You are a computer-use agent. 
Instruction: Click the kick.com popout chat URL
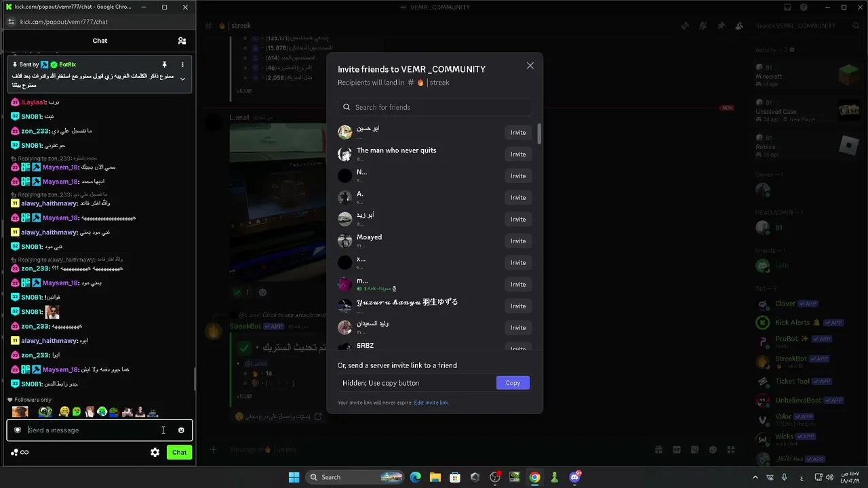[64, 22]
